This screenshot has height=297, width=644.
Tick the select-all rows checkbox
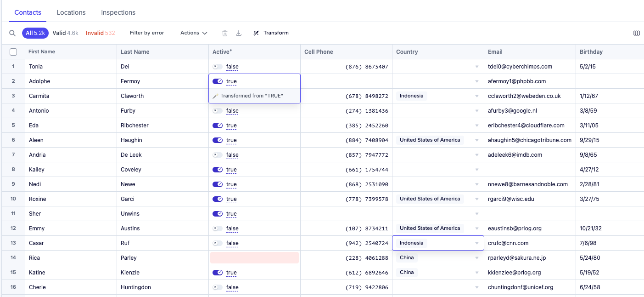(x=13, y=52)
